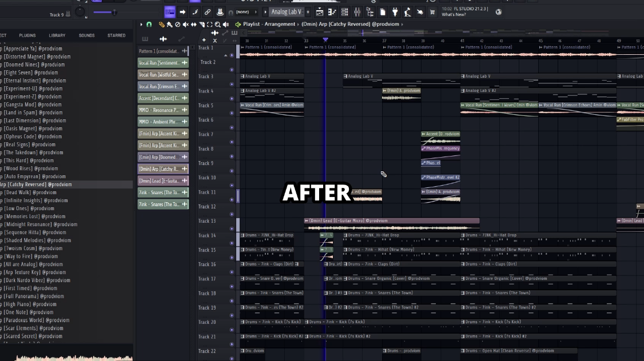Toggle mute switch on Track 13
644x361 pixels.
point(232,228)
